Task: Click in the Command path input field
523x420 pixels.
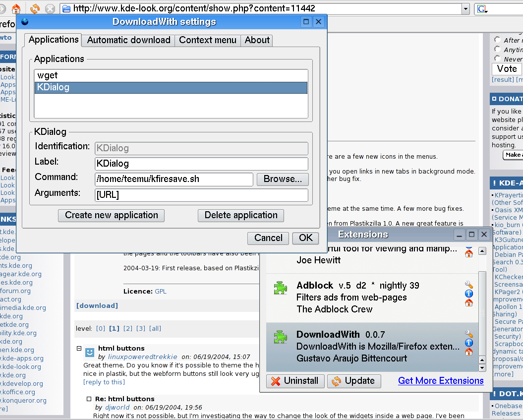Action: (x=174, y=179)
